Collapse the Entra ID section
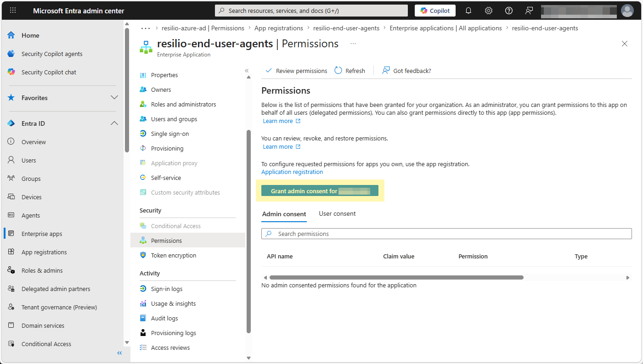The image size is (643, 364). 114,123
